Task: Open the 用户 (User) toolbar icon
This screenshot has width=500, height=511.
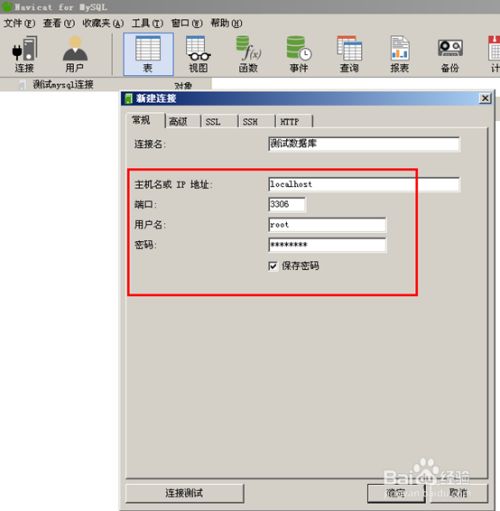Action: [75, 55]
